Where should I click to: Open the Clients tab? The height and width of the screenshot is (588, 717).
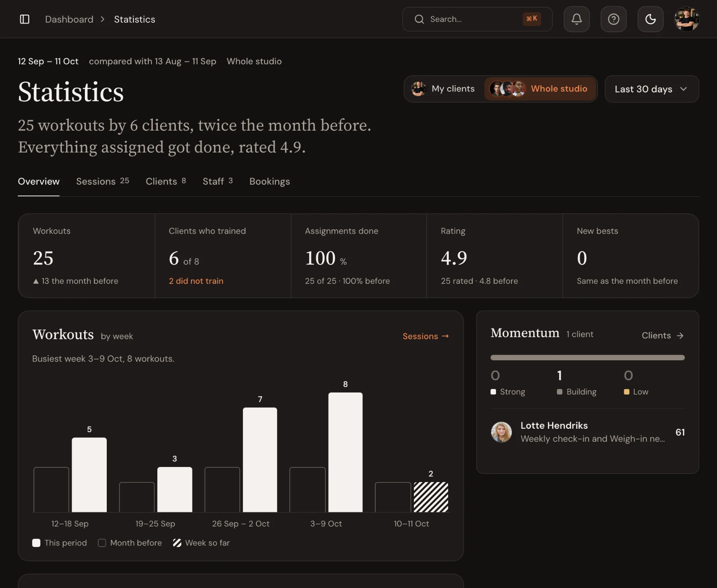click(x=166, y=182)
